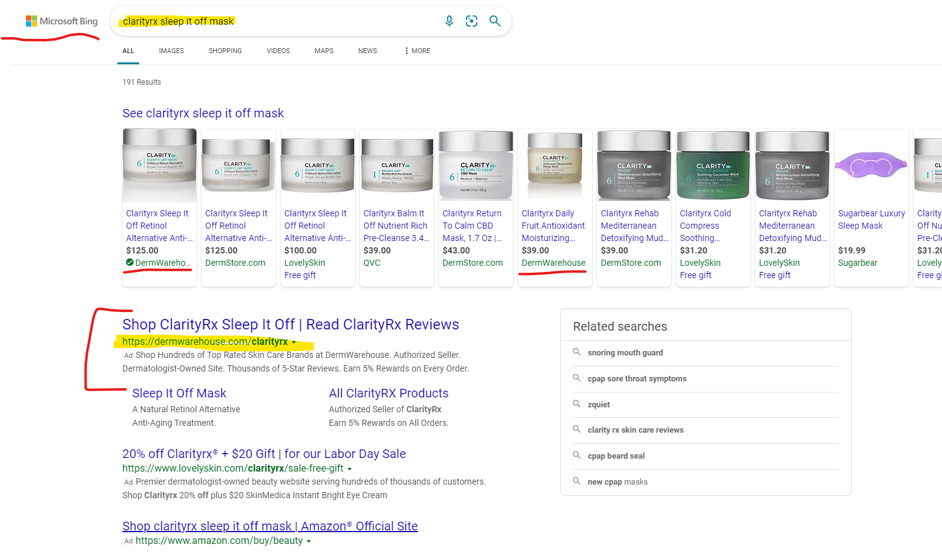Click magnifier icon beside snoring mouth guard

(577, 352)
